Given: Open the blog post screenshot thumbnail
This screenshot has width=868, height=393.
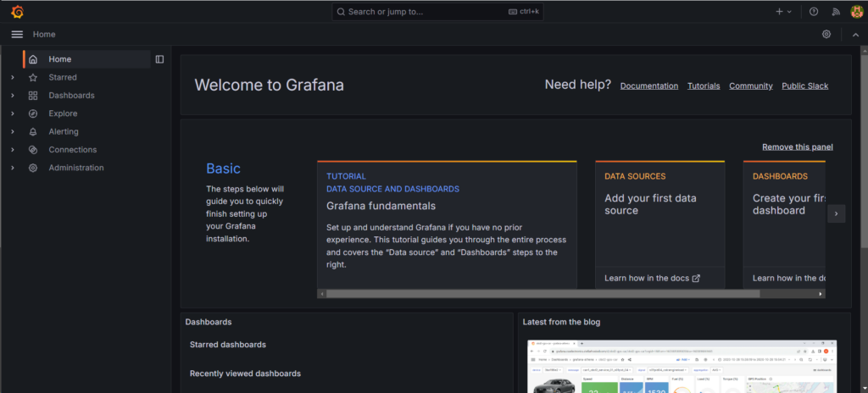Looking at the screenshot, I should click(682, 367).
